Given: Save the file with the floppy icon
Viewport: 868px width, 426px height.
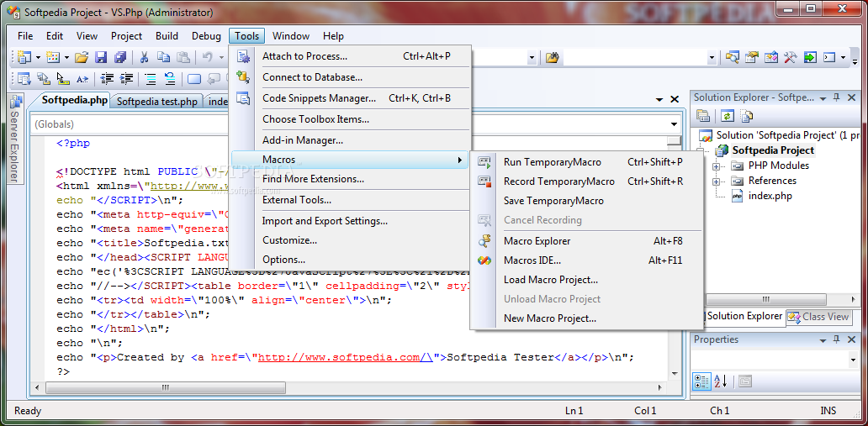Looking at the screenshot, I should click(101, 57).
